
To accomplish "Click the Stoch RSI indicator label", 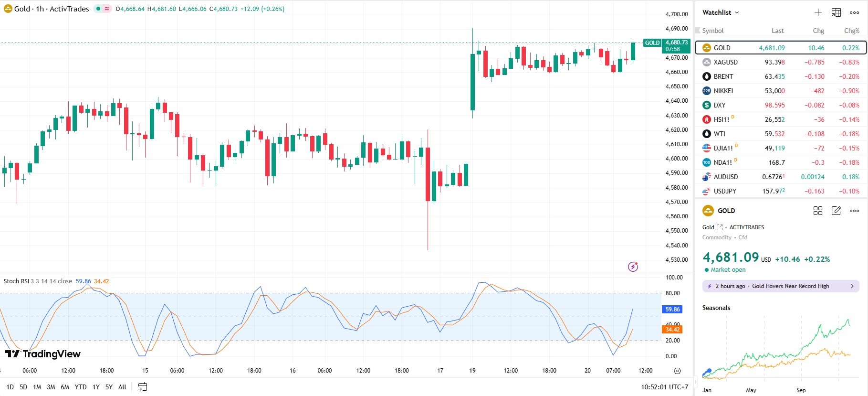I will coord(16,281).
